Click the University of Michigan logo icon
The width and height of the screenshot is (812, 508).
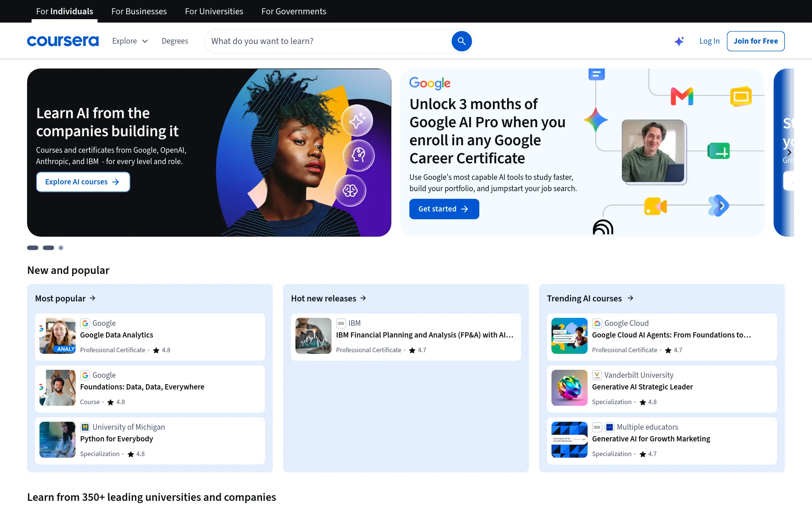coord(85,427)
